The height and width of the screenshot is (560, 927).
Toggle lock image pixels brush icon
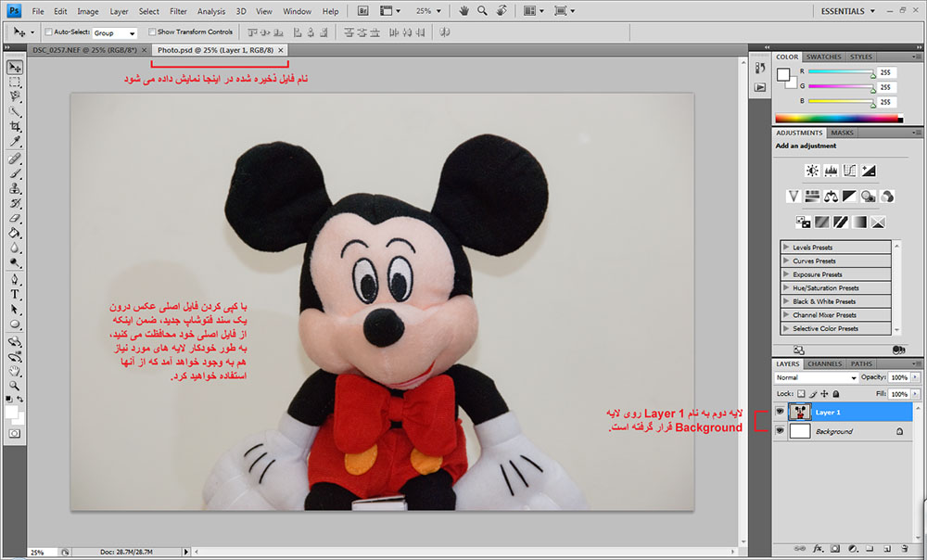click(x=813, y=394)
